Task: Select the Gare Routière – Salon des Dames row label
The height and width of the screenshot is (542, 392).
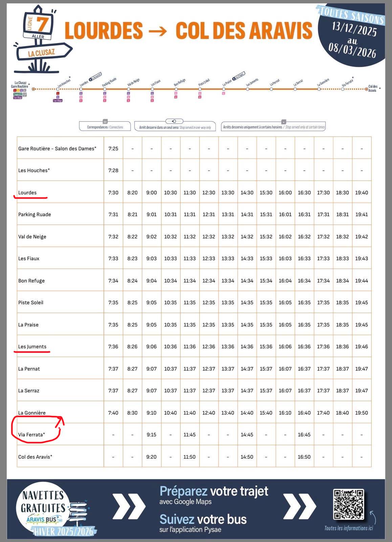Action: (x=57, y=148)
